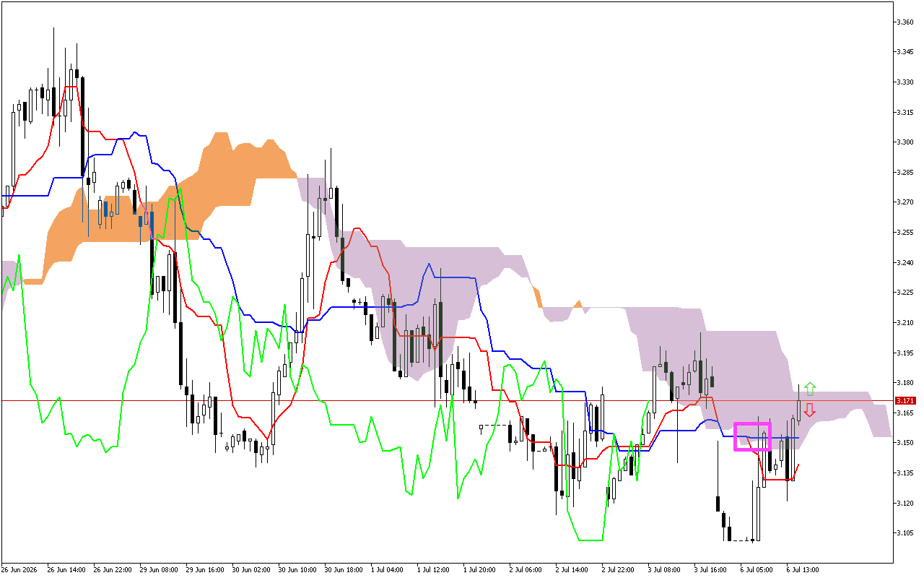Click the 6 Jul 13:00 time label
Image resolution: width=924 pixels, height=578 pixels.
pyautogui.click(x=803, y=569)
